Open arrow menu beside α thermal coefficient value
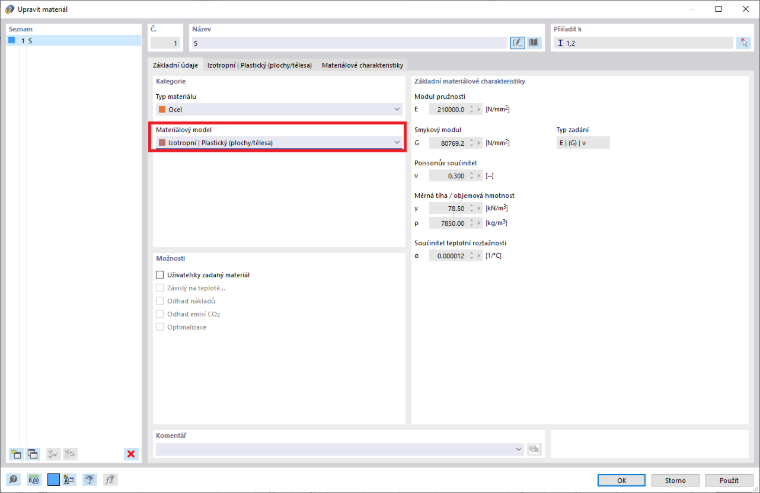Screen dimensions: 760x493 tap(479, 256)
